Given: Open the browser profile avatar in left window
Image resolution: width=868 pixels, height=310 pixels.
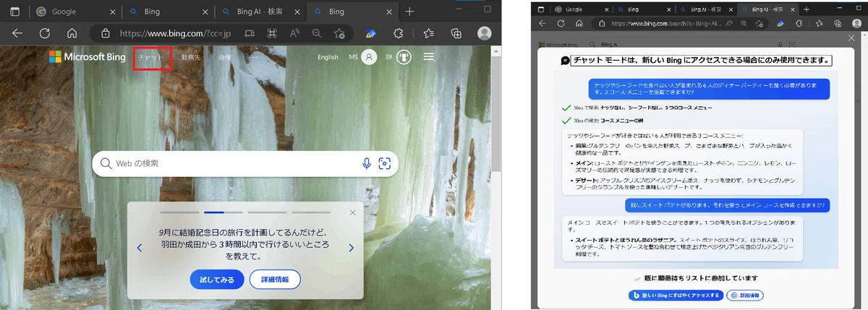Looking at the screenshot, I should coord(485,33).
